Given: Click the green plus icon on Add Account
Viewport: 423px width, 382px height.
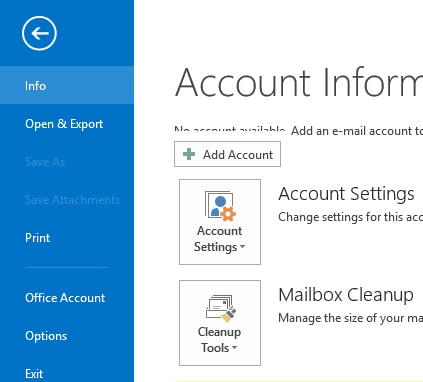Looking at the screenshot, I should (x=189, y=154).
